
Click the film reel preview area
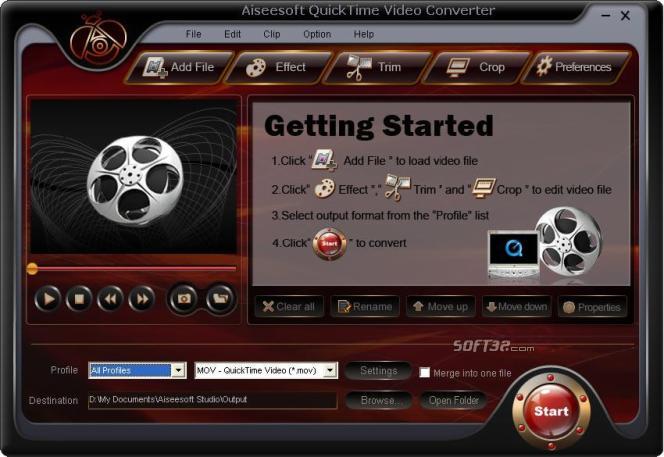point(134,177)
